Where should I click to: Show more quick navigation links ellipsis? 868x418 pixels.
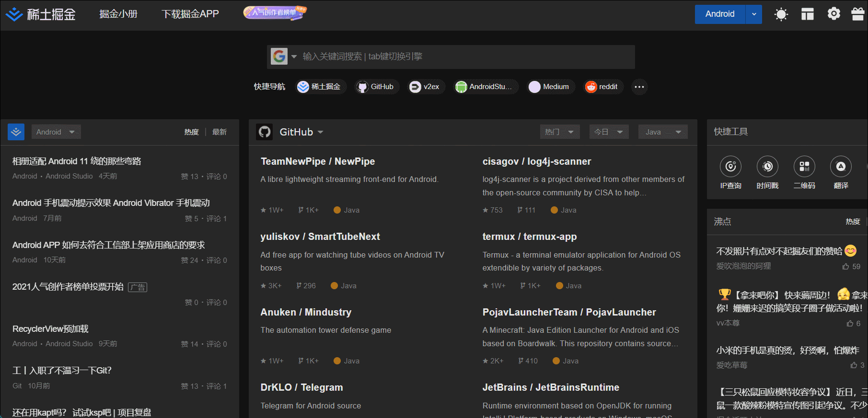(639, 87)
